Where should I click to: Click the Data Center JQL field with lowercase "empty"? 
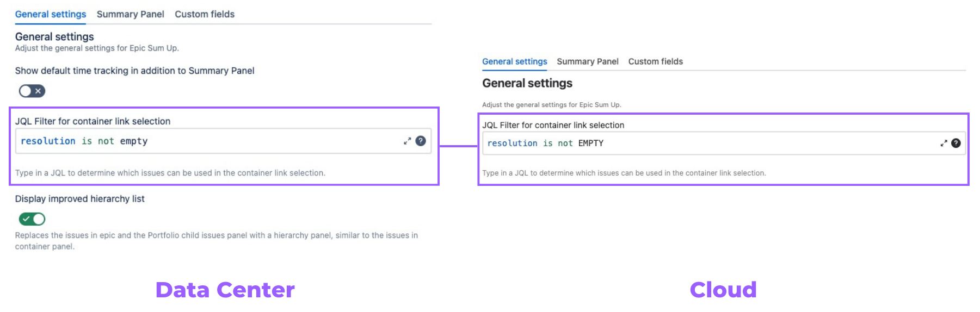point(207,141)
